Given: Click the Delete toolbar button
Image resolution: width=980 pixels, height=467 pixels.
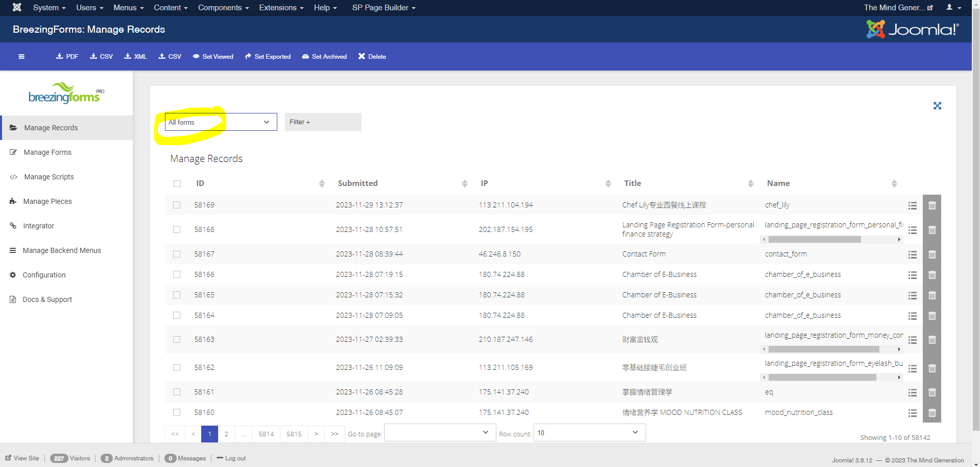Looking at the screenshot, I should tap(372, 57).
